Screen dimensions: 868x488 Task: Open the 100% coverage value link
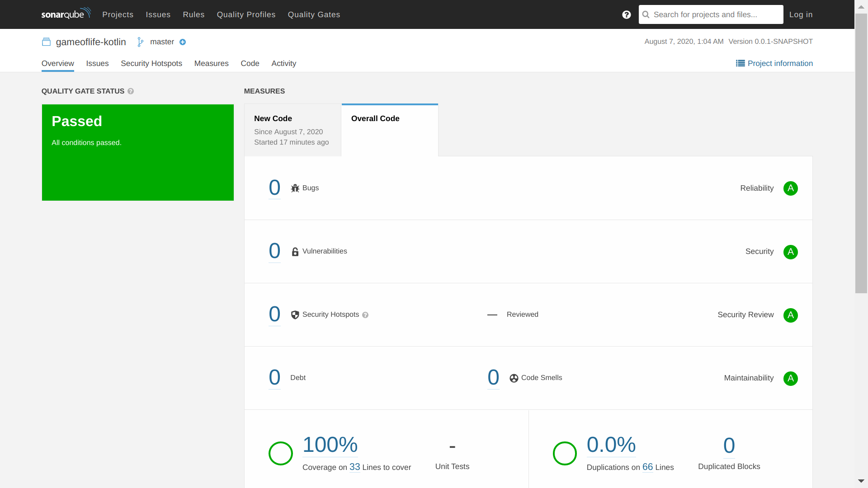(330, 445)
